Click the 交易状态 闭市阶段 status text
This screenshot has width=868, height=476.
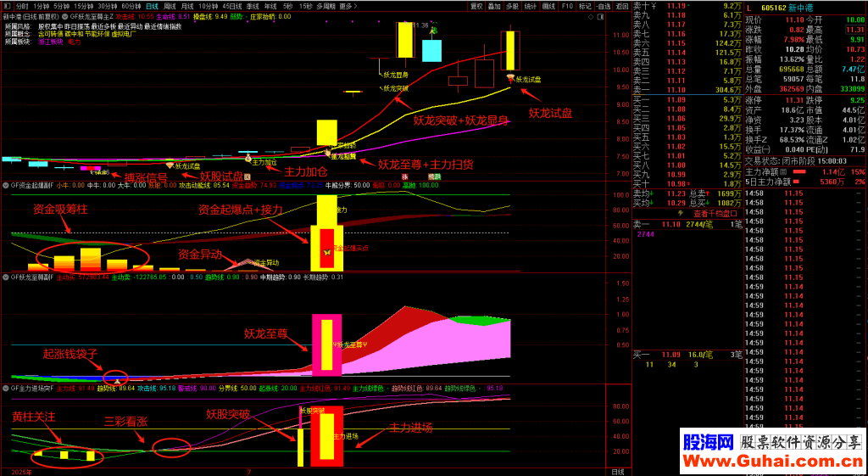[x=779, y=160]
